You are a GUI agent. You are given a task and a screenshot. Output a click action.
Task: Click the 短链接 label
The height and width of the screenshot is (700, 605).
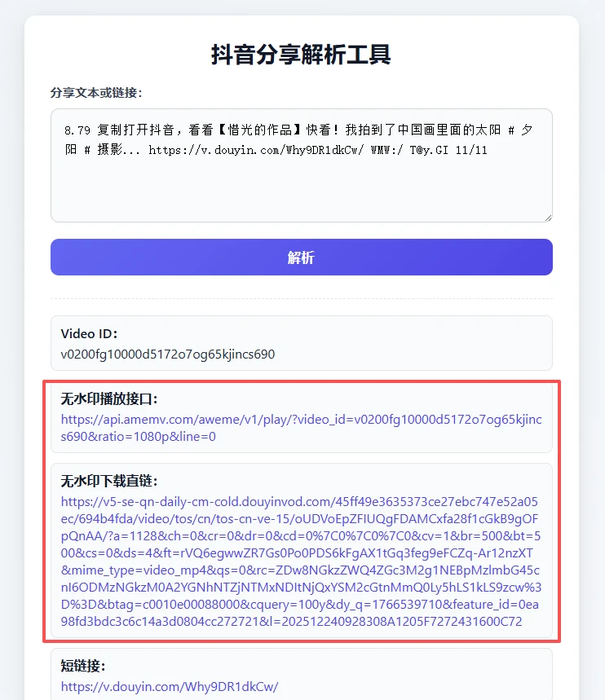[x=83, y=666]
